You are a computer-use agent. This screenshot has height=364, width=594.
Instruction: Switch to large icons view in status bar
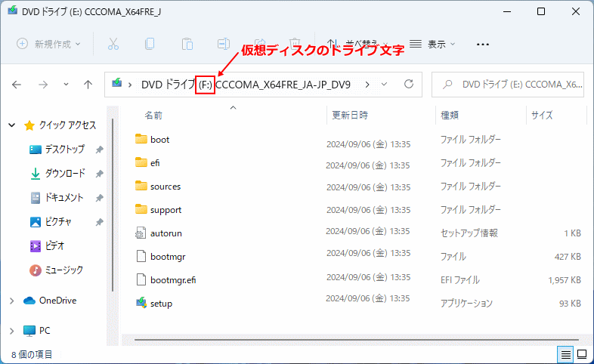coord(582,354)
